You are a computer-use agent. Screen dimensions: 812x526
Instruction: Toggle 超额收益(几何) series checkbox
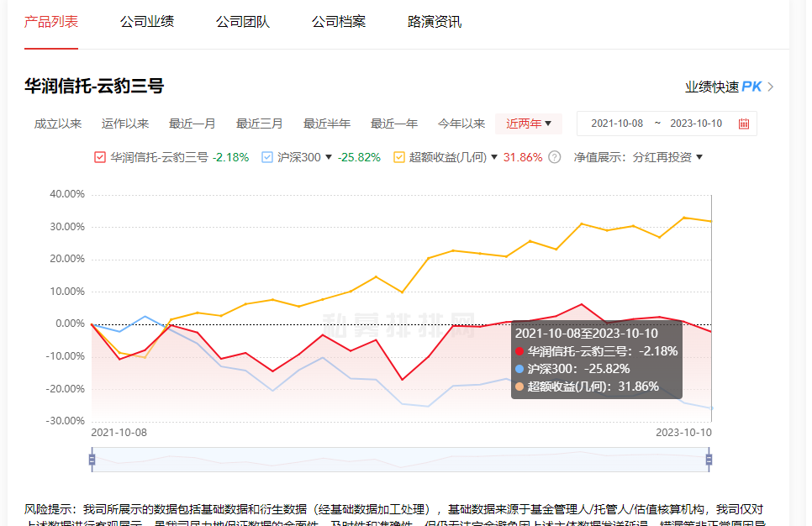(x=398, y=157)
